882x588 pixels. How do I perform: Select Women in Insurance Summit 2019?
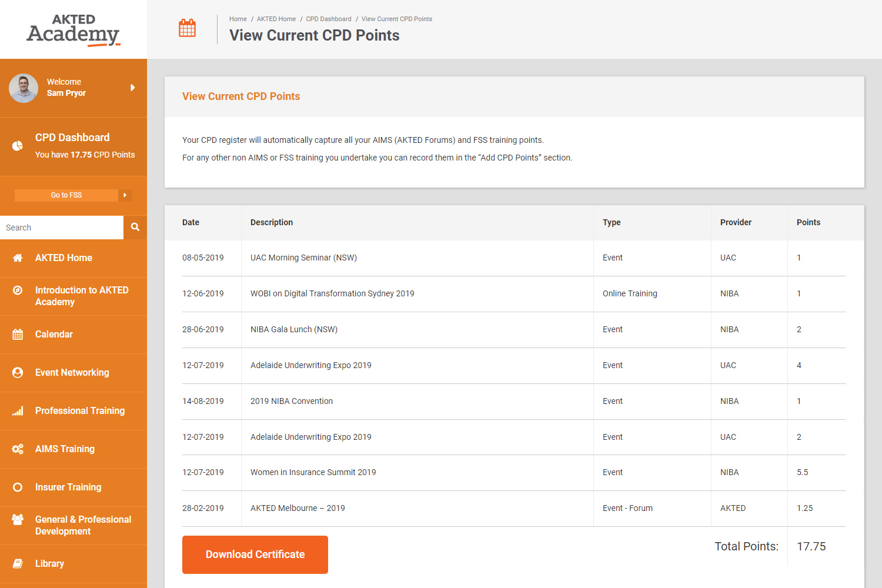[x=313, y=472]
